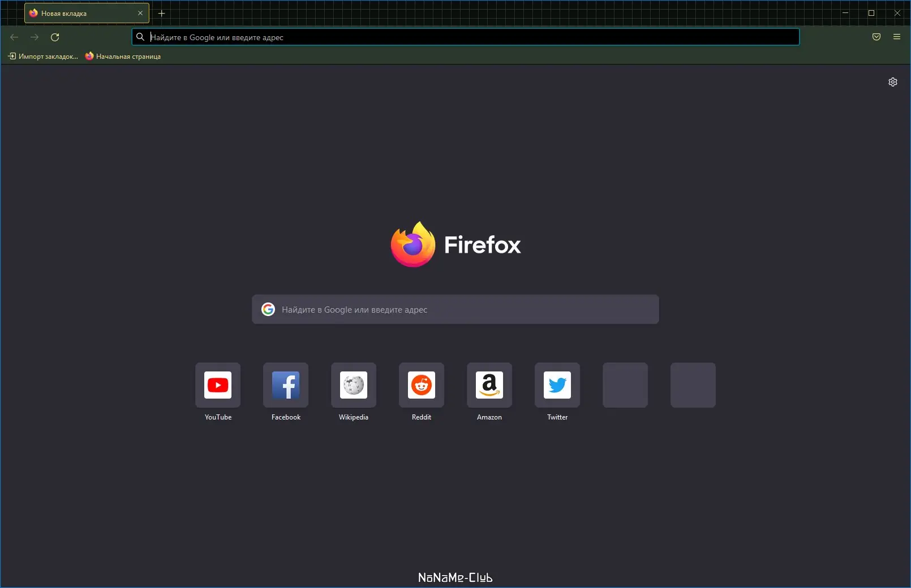Open the Twitter shortcut tile
This screenshot has width=911, height=588.
[557, 385]
